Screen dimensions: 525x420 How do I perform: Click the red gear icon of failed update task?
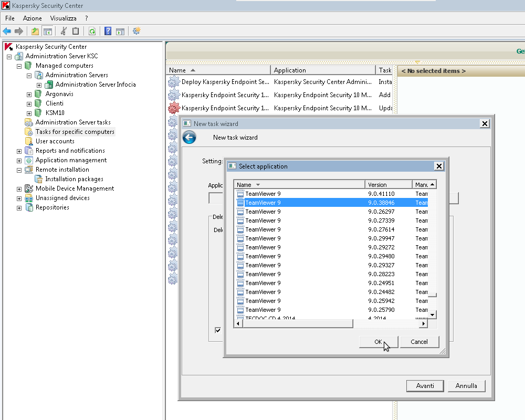(x=173, y=108)
